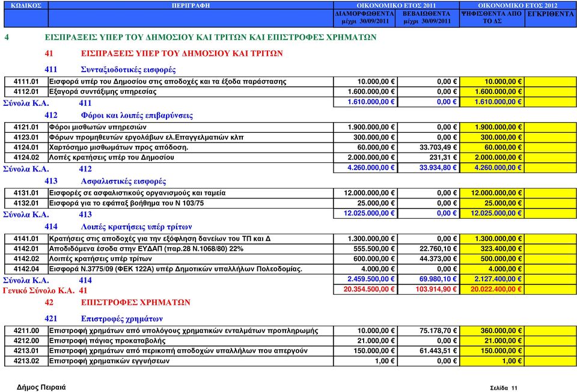This screenshot has width=577, height=392.
Task: Click the Λοιπές κρατήσεις υπέρ τρίτων subheading
Action: [x=136, y=227]
